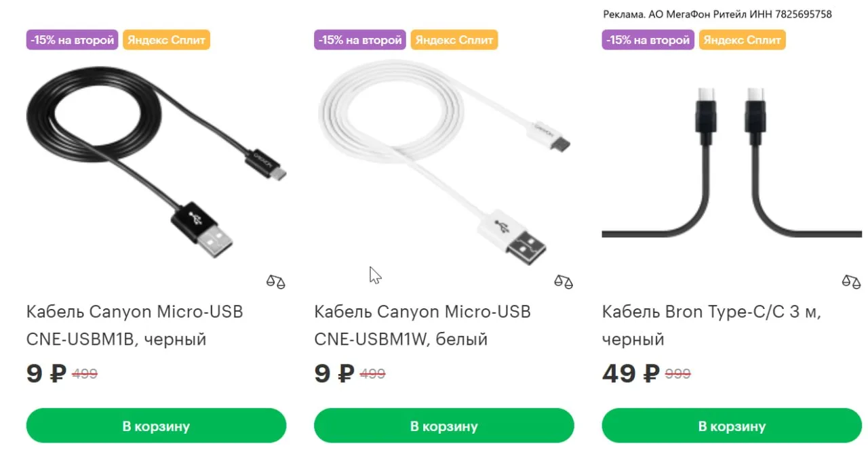View black Canyon cable product image

pyautogui.click(x=157, y=164)
